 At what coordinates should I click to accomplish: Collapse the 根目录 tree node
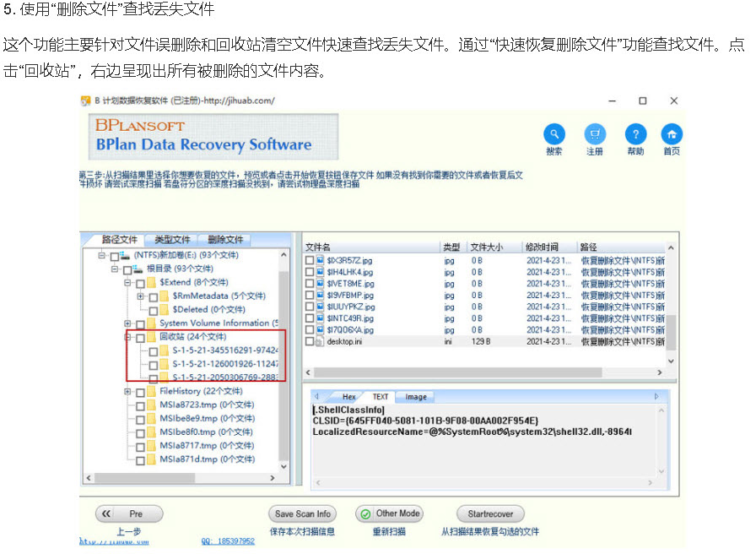114,269
